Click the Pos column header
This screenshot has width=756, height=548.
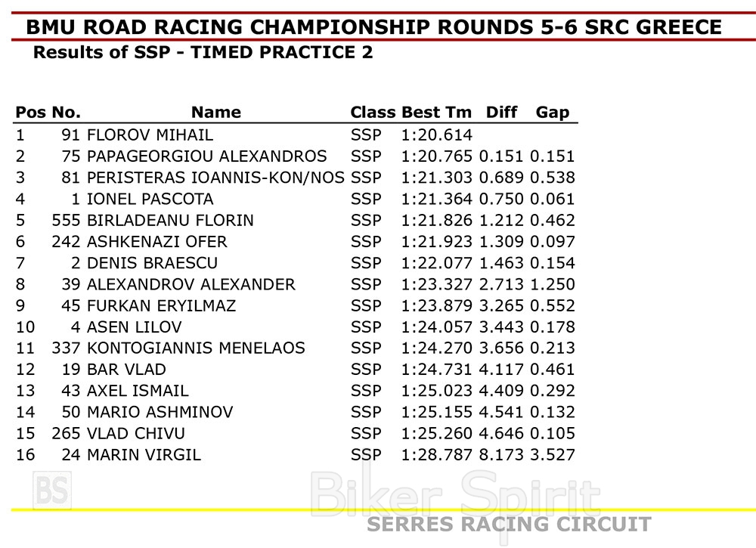tap(30, 113)
